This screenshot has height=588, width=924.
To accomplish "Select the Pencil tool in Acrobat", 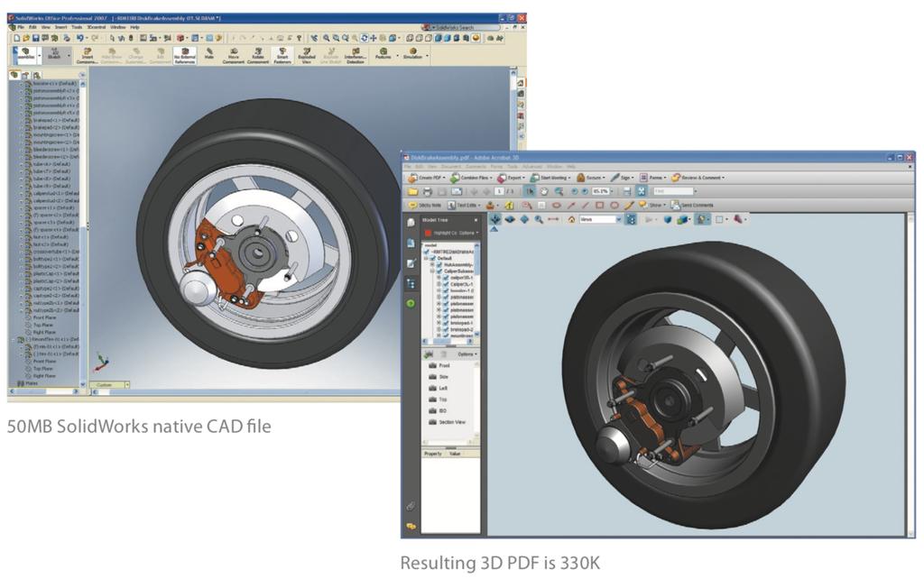I will click(629, 205).
